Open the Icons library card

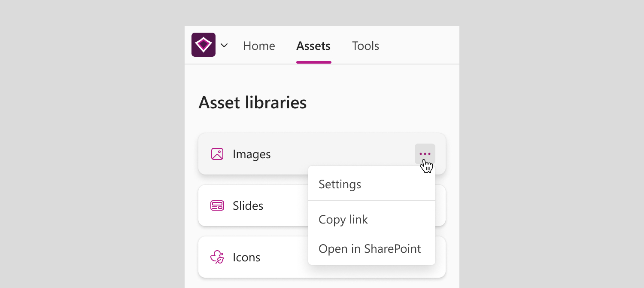point(253,257)
